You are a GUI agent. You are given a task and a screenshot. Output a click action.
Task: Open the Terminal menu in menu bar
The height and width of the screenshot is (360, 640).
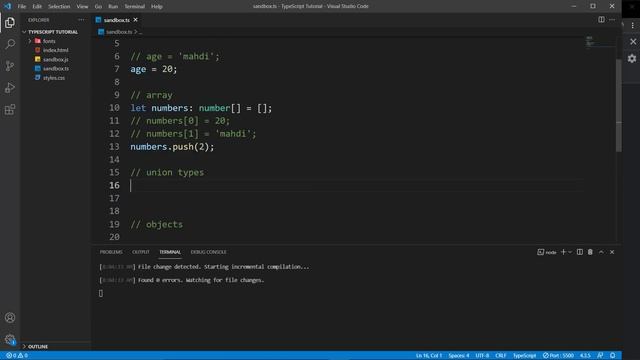[134, 7]
